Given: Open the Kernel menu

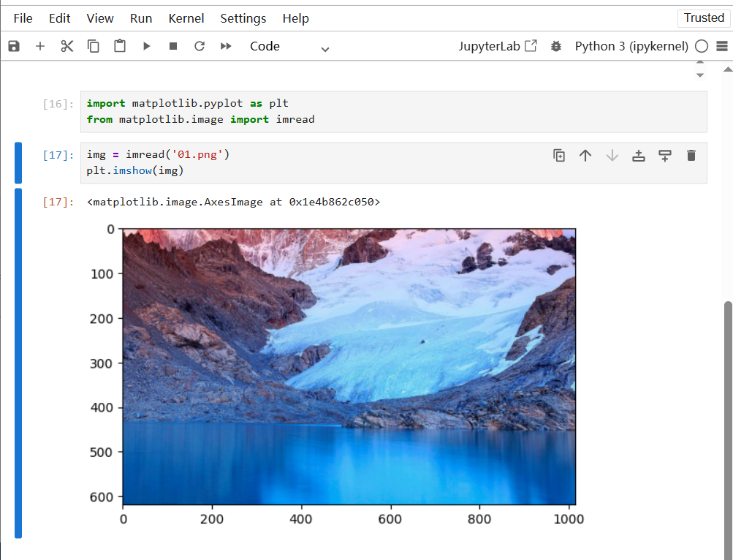Looking at the screenshot, I should point(186,18).
